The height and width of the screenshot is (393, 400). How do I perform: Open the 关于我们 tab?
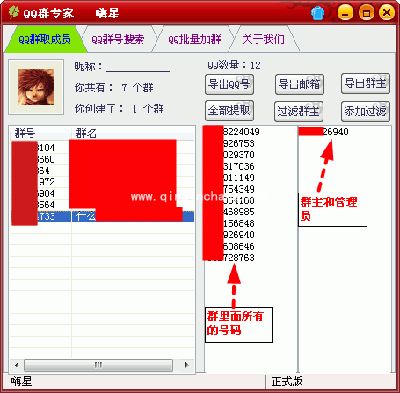point(263,39)
